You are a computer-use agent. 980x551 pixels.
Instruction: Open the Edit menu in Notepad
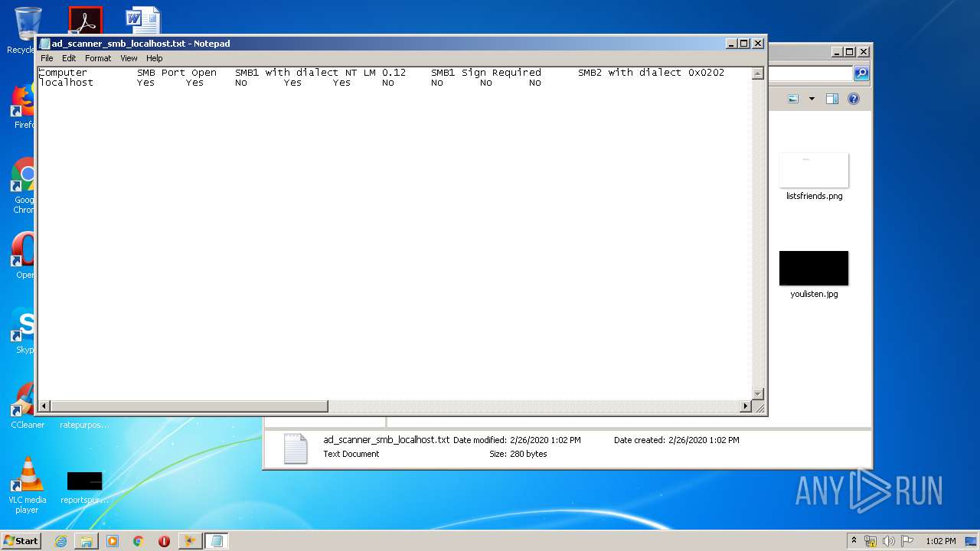69,58
